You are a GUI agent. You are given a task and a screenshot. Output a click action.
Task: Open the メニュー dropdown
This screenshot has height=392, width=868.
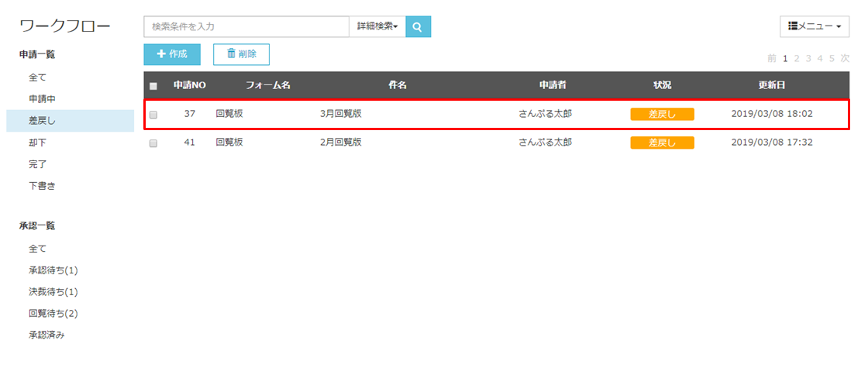tap(815, 26)
